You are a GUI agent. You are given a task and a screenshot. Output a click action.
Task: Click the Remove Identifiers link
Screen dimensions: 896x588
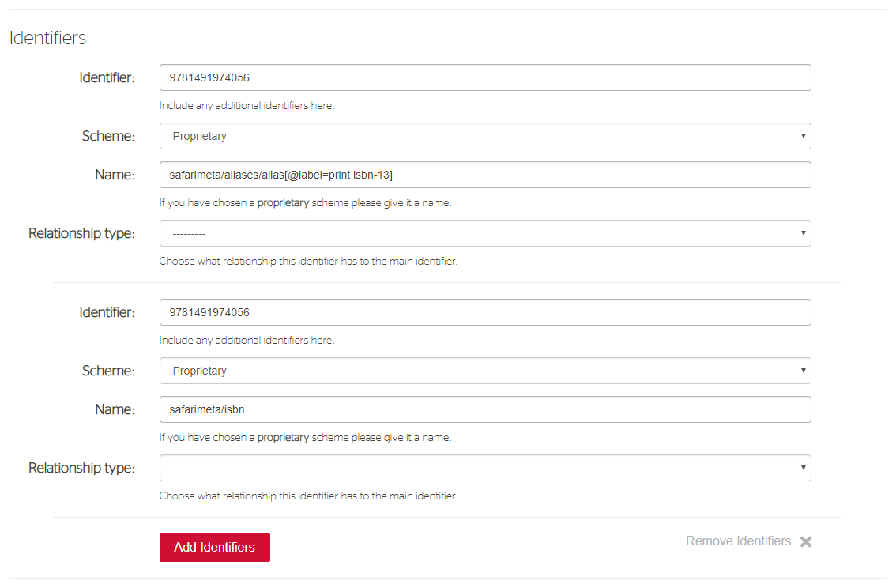pos(738,541)
